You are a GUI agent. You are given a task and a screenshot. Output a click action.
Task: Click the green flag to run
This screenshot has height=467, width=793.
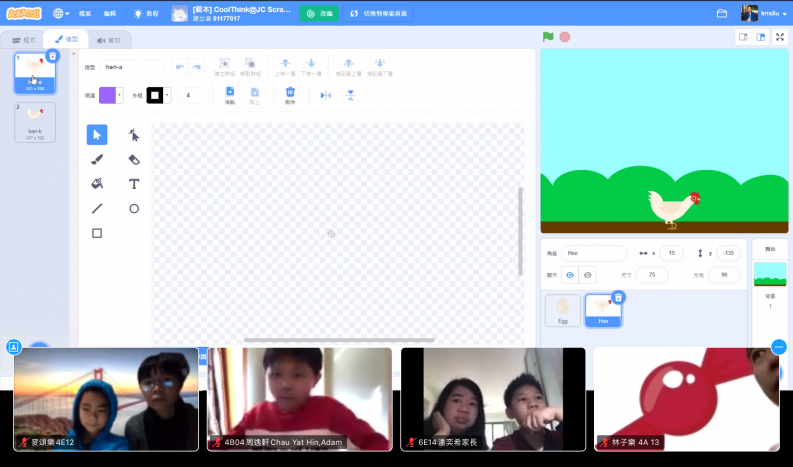point(548,37)
